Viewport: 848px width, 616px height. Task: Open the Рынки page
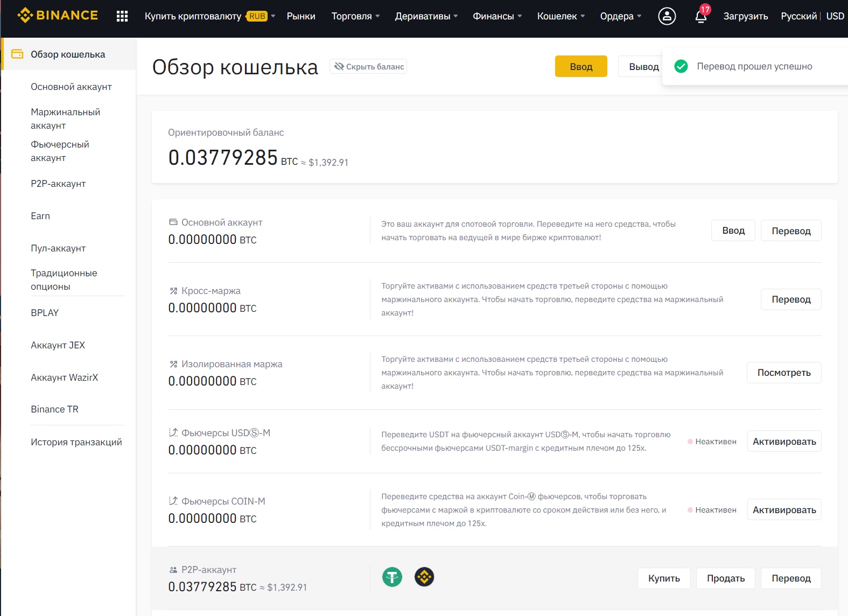click(x=301, y=16)
